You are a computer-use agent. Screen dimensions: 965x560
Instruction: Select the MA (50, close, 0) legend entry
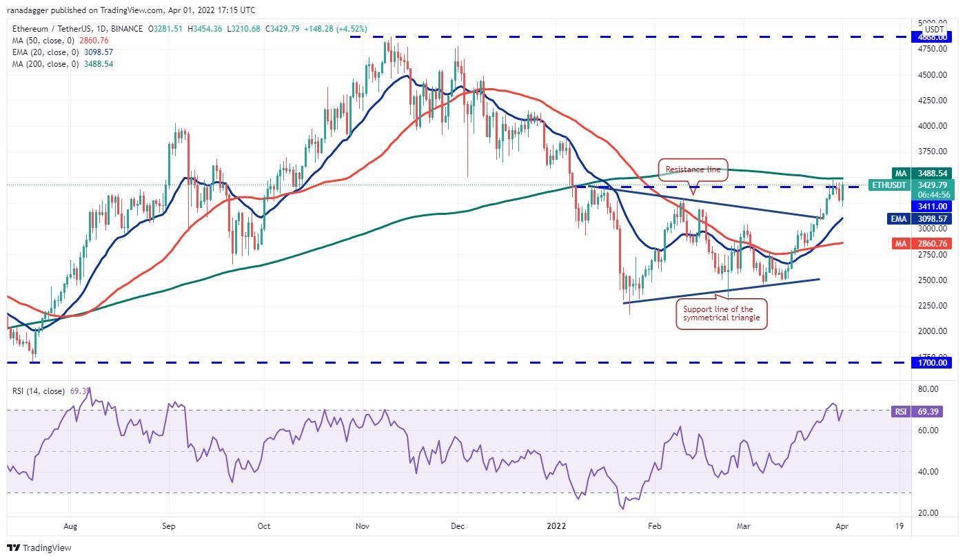coord(61,39)
